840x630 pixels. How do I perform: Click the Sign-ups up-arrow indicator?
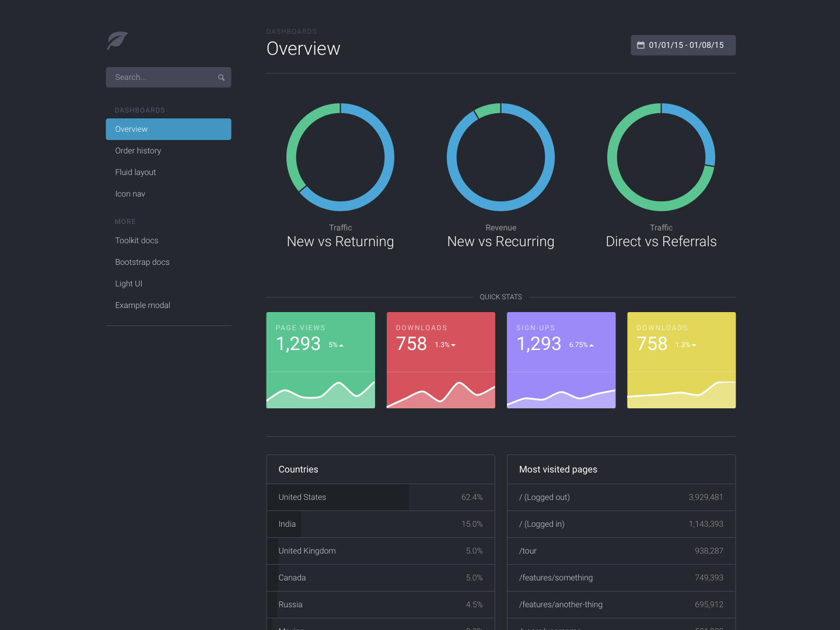[x=591, y=345]
